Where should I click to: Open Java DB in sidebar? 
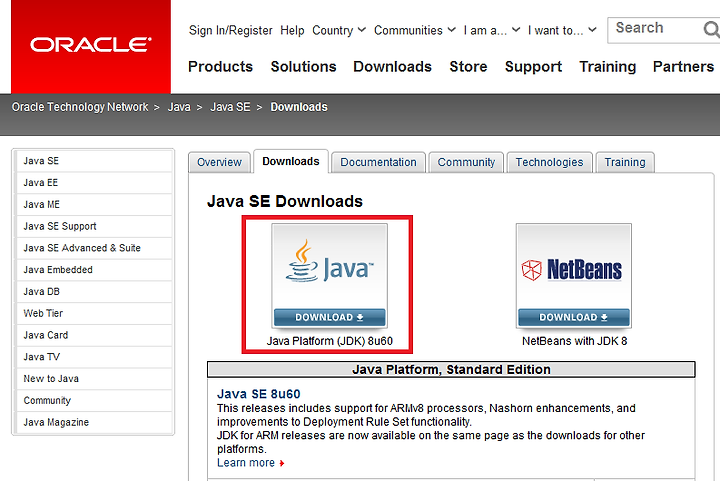94,292
